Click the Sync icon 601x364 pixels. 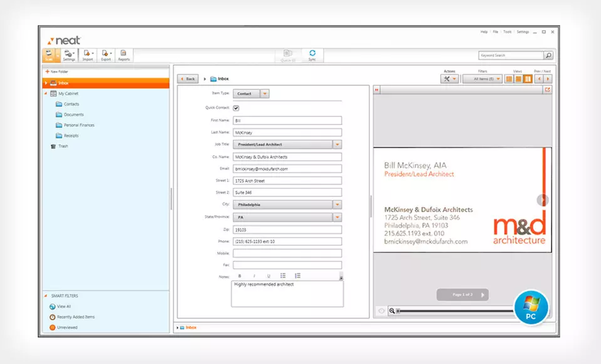tap(312, 55)
